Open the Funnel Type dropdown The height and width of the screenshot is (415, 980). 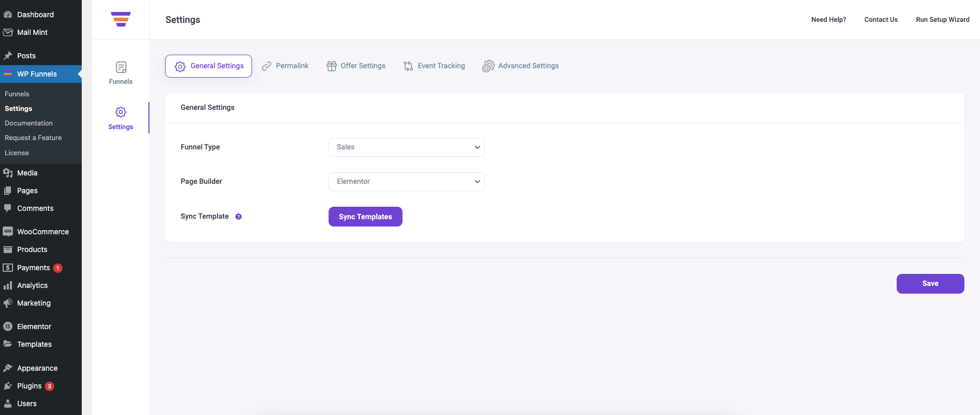click(x=407, y=147)
